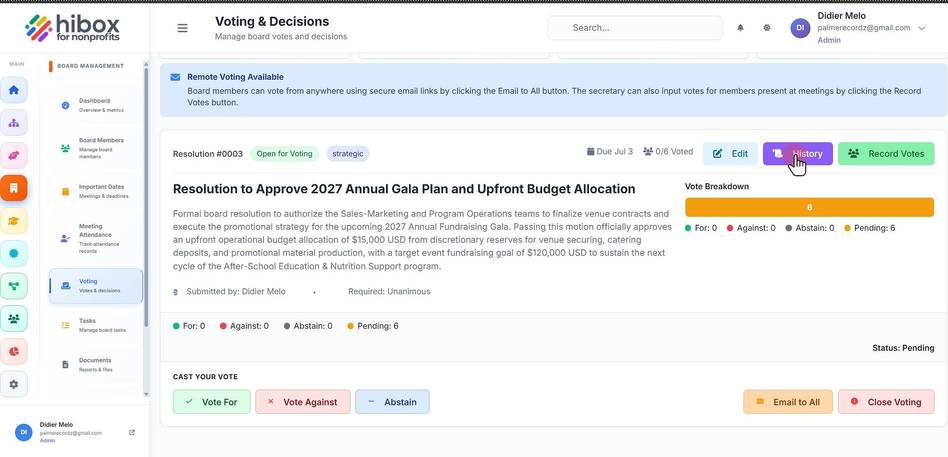Viewport: 948px width, 457px height.
Task: Click the theme settings icon near bell
Action: [x=767, y=28]
